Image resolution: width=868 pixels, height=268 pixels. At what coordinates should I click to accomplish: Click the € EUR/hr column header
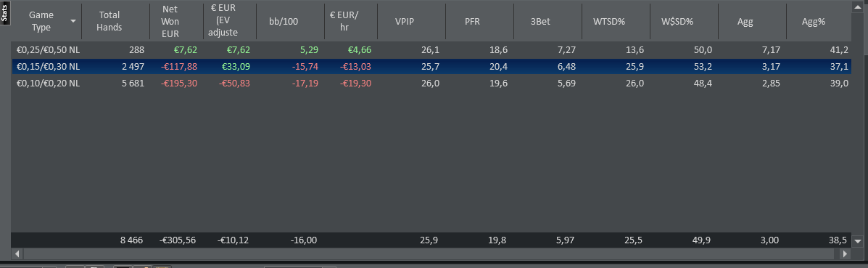(350, 22)
